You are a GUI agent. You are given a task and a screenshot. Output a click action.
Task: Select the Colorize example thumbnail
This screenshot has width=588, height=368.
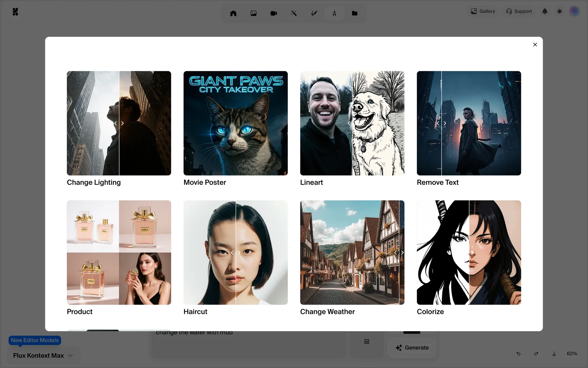[469, 252]
